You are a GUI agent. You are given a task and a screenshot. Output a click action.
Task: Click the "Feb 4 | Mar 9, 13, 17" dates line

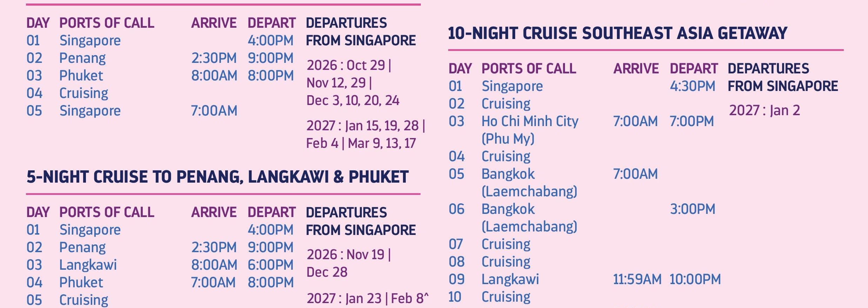point(361,143)
